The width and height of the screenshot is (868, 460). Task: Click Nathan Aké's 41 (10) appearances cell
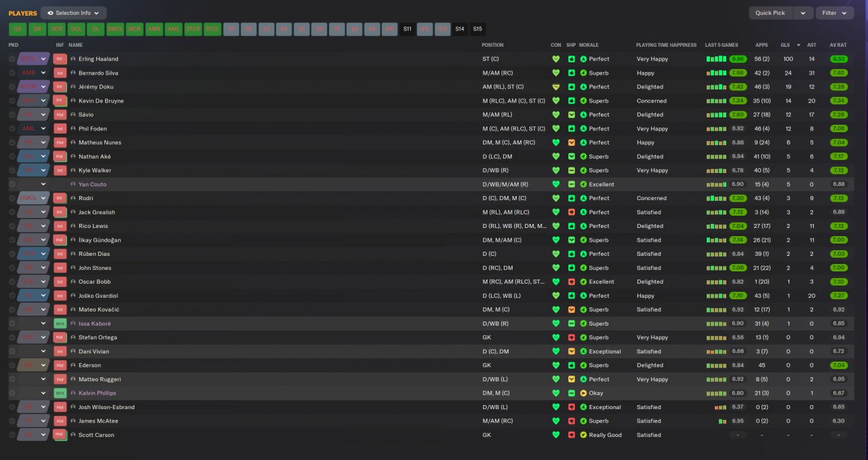click(x=762, y=157)
